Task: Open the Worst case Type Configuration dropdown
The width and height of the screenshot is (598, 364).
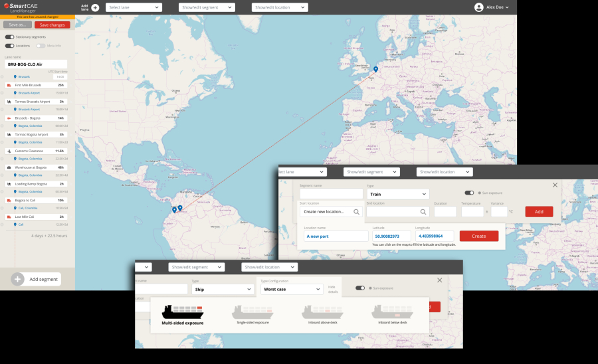Action: click(291, 290)
